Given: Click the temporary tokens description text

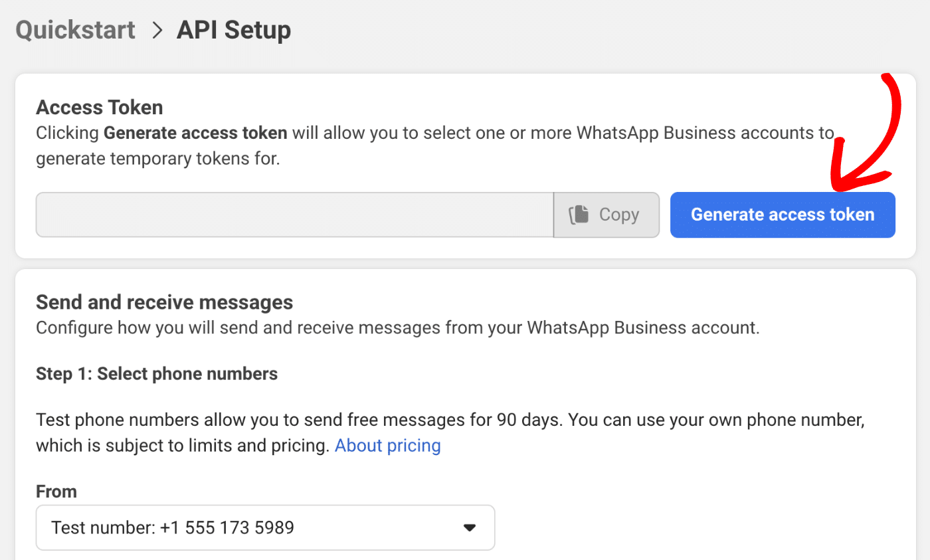Looking at the screenshot, I should pos(158,159).
